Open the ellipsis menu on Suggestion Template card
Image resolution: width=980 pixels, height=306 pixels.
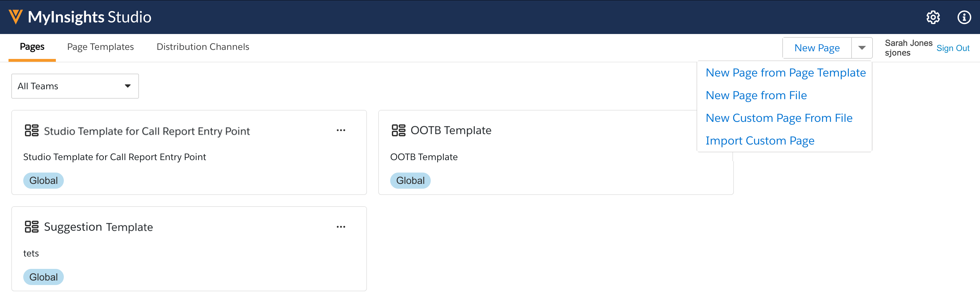pyautogui.click(x=341, y=227)
